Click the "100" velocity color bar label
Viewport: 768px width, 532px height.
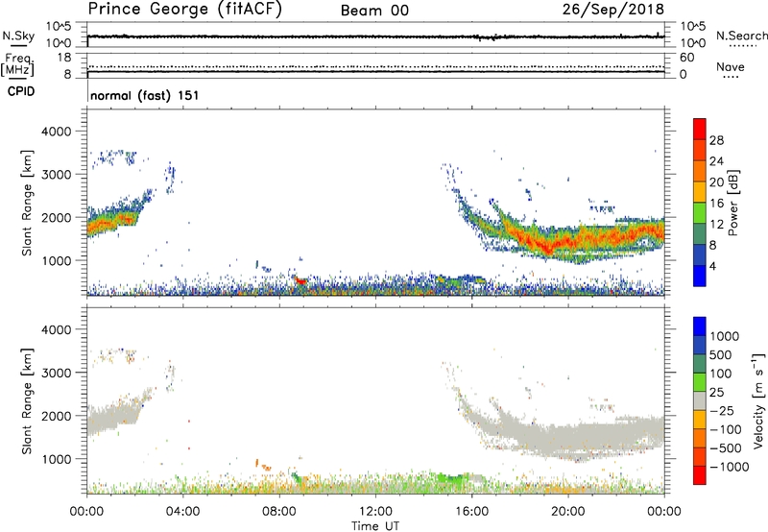coord(719,374)
